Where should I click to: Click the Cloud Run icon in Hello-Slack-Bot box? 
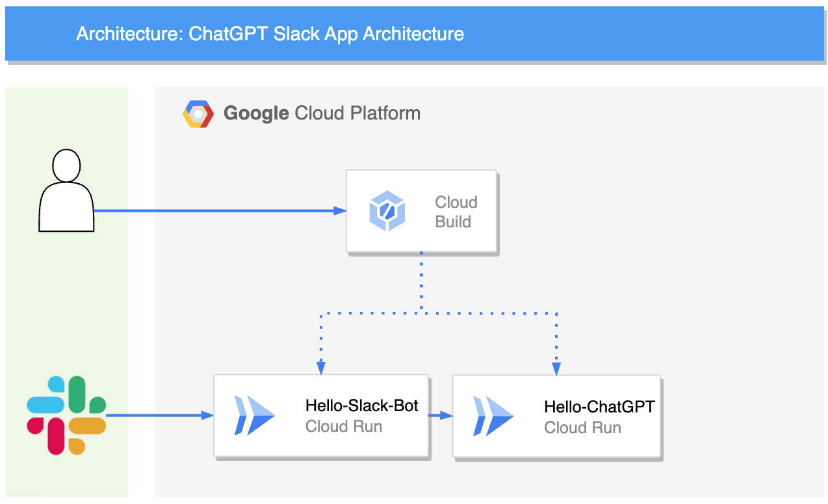254,416
